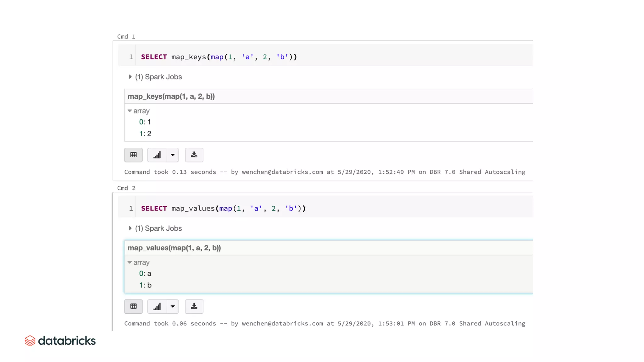Download Cmd 2 results
The height and width of the screenshot is (362, 644).
pyautogui.click(x=194, y=306)
